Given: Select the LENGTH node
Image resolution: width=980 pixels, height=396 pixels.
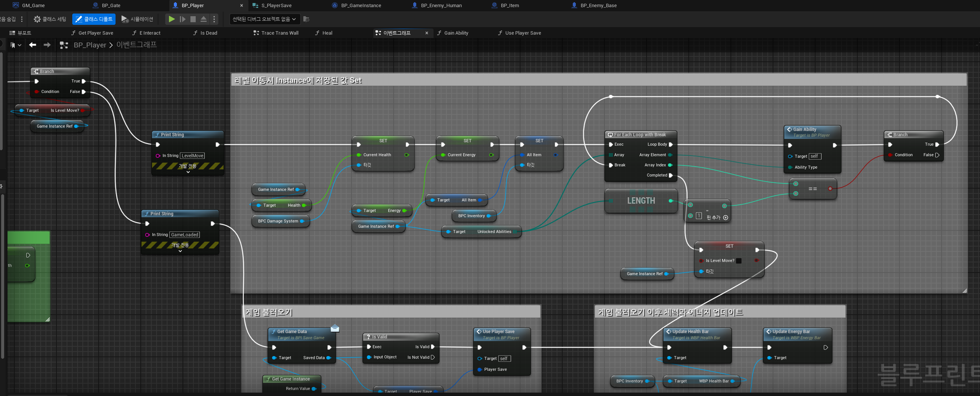Looking at the screenshot, I should click(x=641, y=201).
